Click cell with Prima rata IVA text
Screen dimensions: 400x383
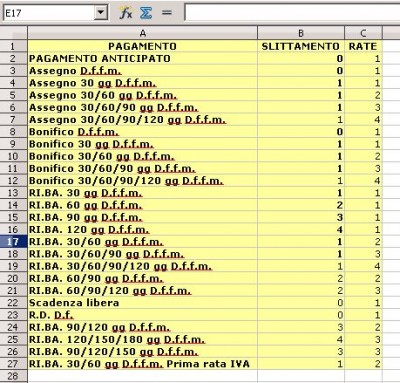click(143, 364)
